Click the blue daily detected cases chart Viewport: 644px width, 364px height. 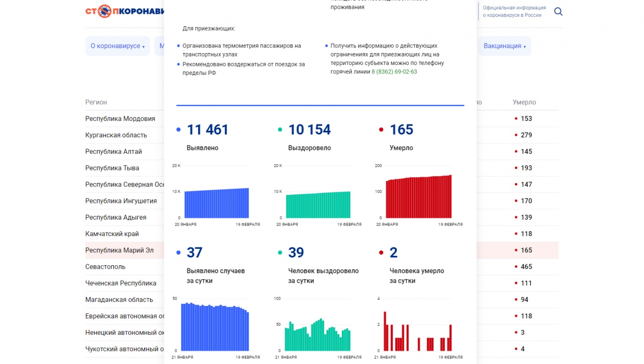215,327
